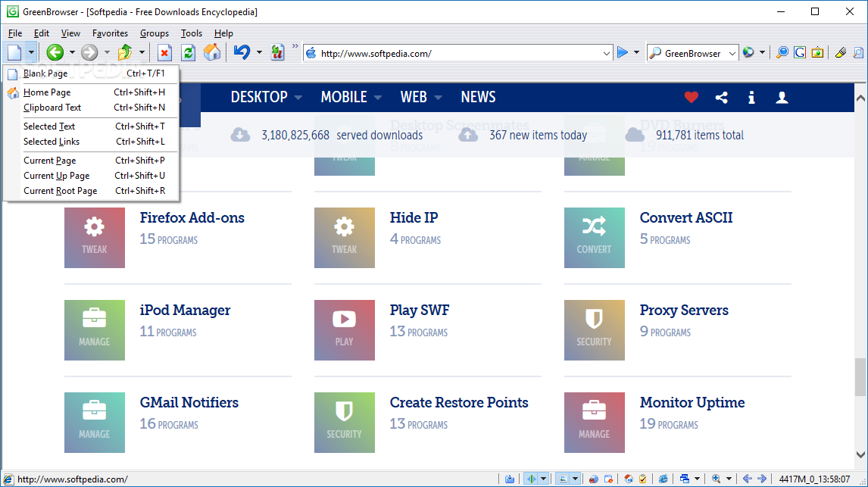This screenshot has width=868, height=487.
Task: Click the user account icon in header
Action: tap(782, 98)
